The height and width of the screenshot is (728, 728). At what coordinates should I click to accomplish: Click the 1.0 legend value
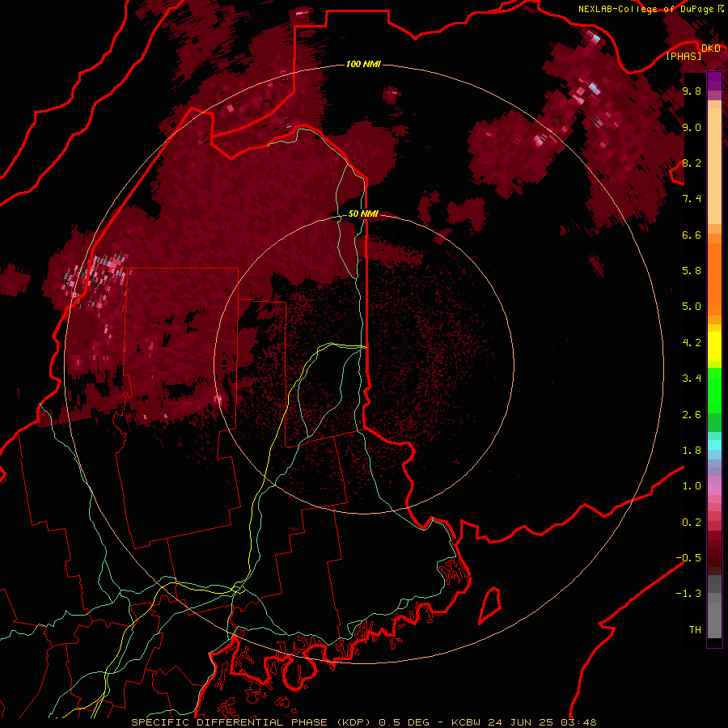(x=692, y=486)
